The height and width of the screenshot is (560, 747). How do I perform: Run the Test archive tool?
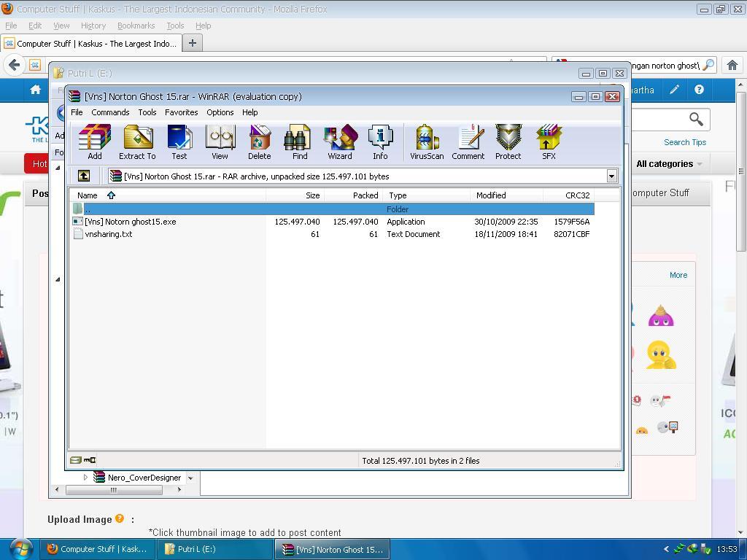coord(179,141)
